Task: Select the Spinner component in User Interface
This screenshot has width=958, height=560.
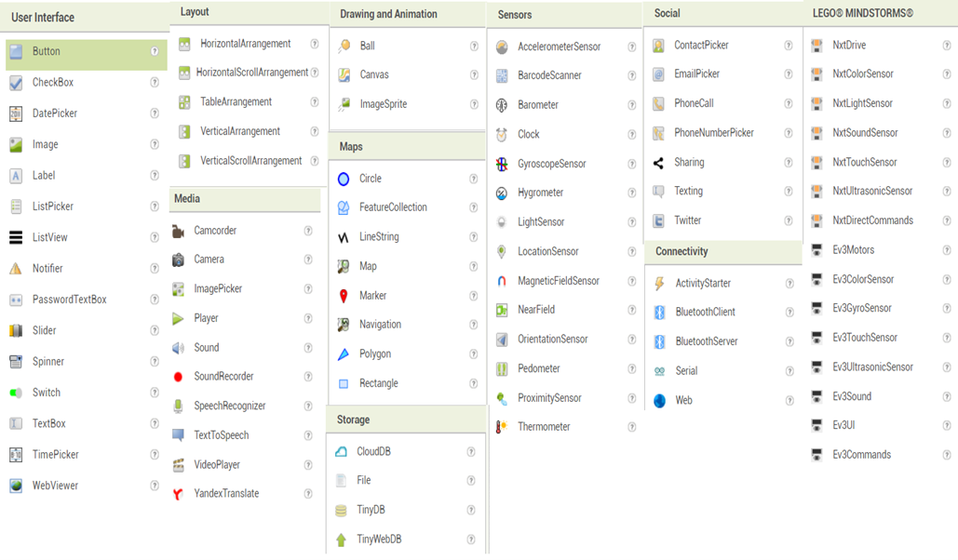Action: click(47, 362)
